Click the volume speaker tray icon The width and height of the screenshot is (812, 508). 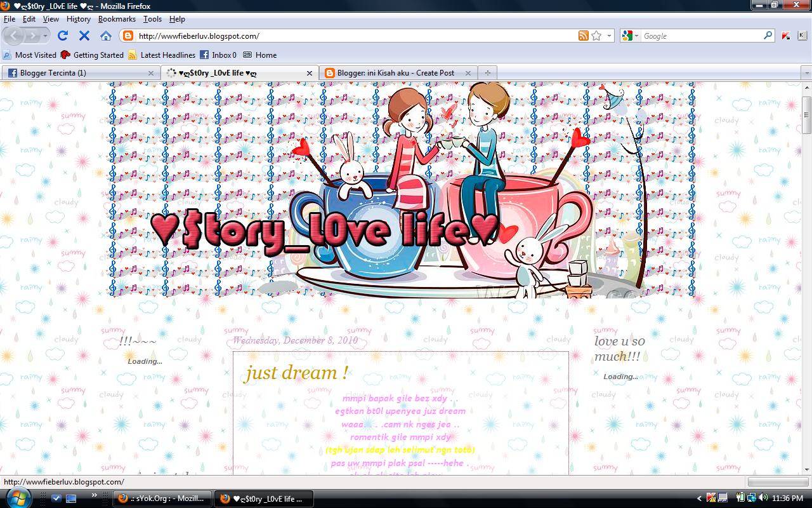[x=763, y=498]
